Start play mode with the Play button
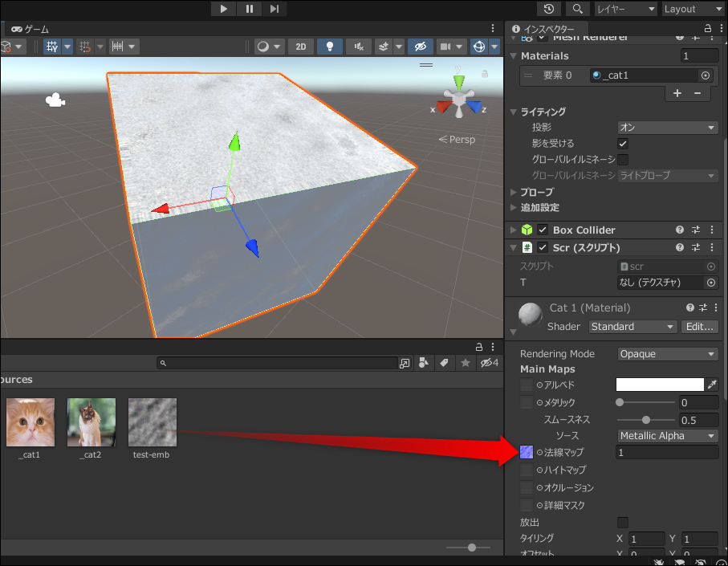Image resolution: width=728 pixels, height=566 pixels. pyautogui.click(x=223, y=9)
